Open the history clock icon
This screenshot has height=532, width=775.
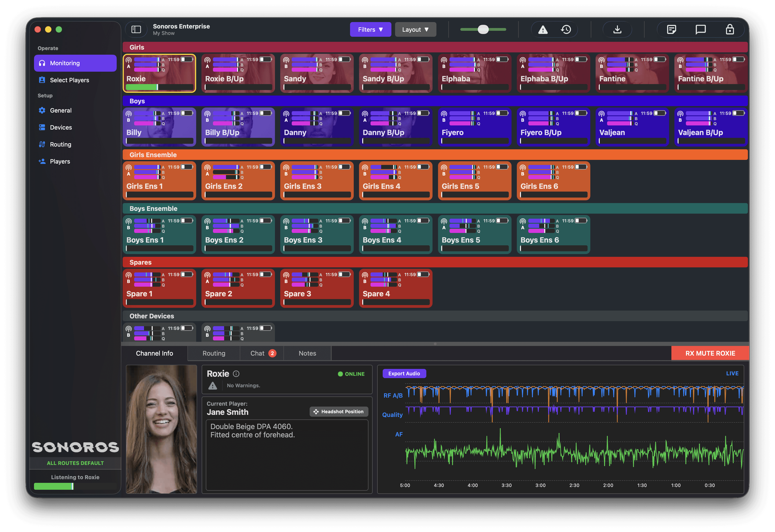pyautogui.click(x=566, y=30)
